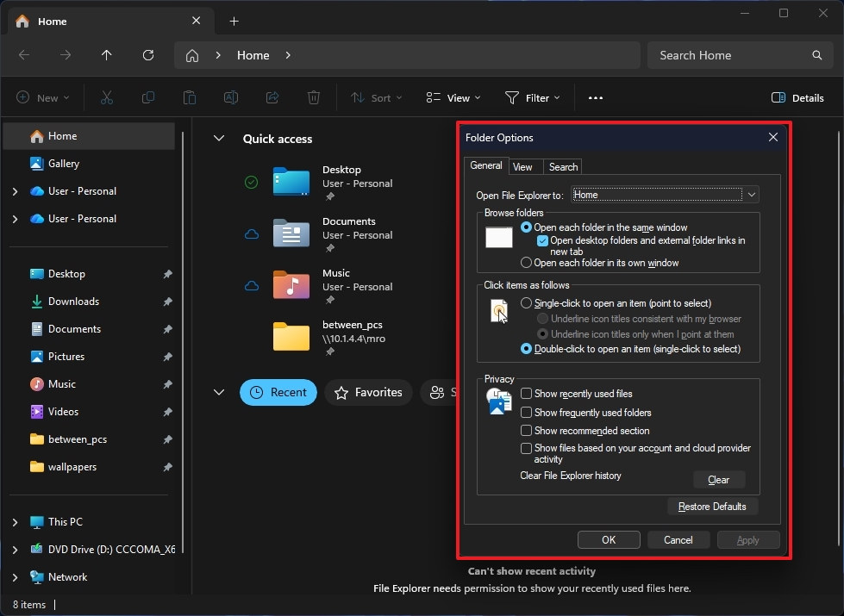Select the Rename icon
Viewport: 844px width, 616px height.
(x=230, y=97)
